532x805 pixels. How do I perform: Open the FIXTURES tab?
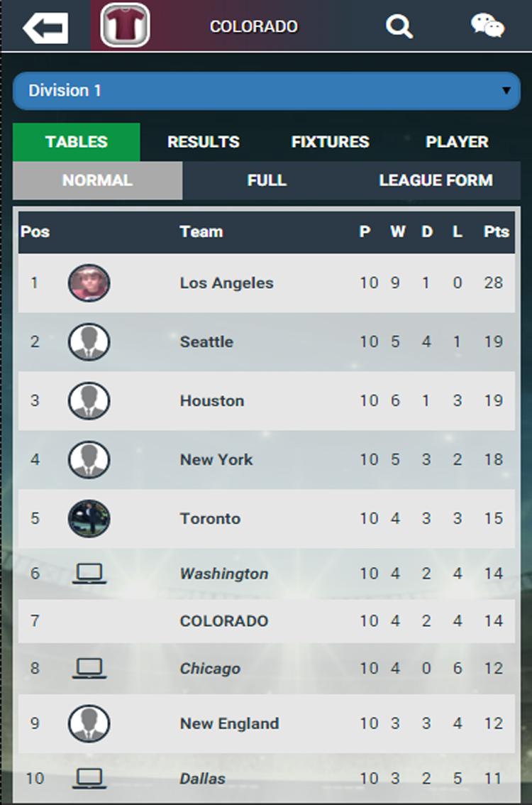tap(330, 142)
